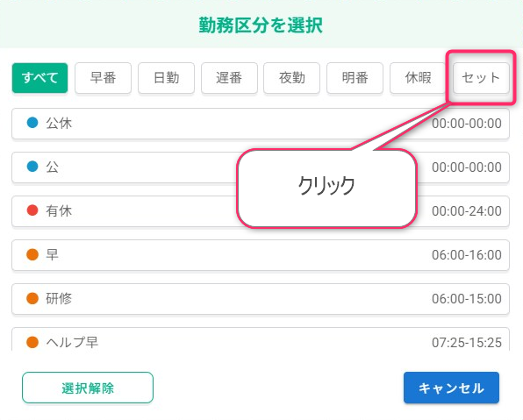Select the 研修 shift row
Screen dimensions: 523x420
coord(261,299)
